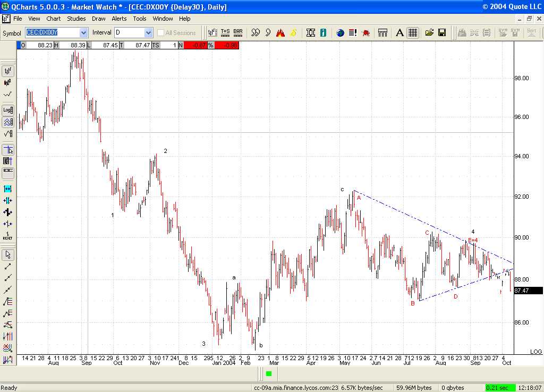The image size is (544, 392).
Task: Toggle the auto-scale arrows axis button
Action: point(7,122)
